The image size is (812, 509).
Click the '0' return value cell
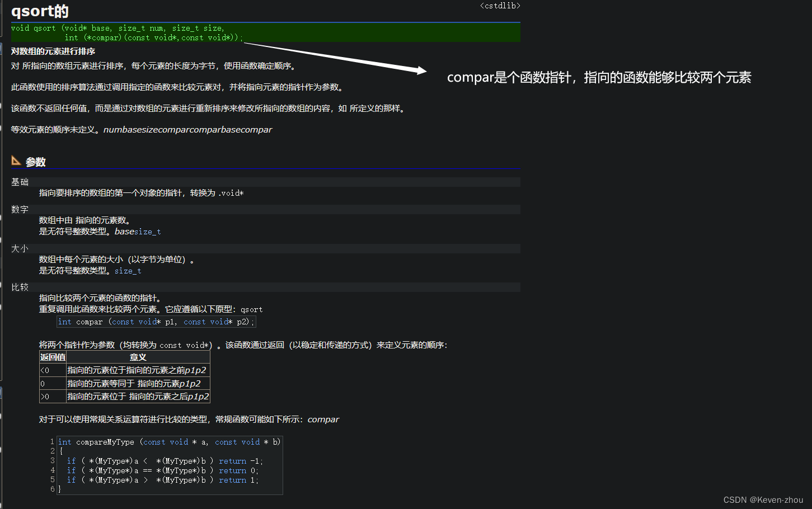[53, 384]
